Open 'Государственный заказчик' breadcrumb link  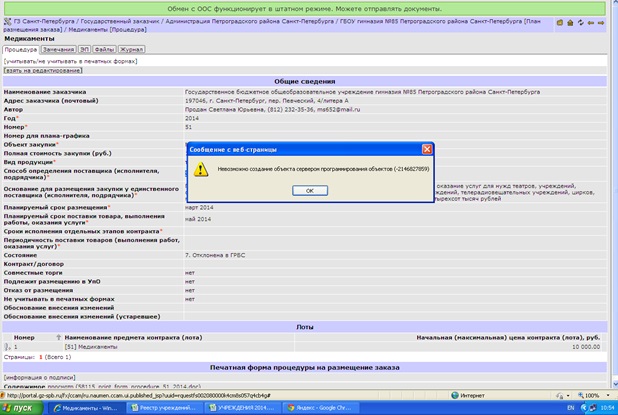coord(120,21)
